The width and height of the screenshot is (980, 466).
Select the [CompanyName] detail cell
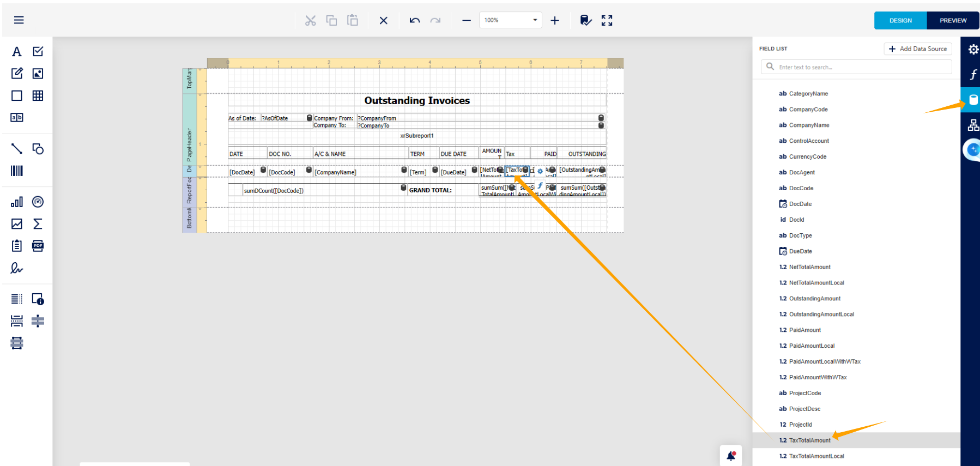pos(360,172)
